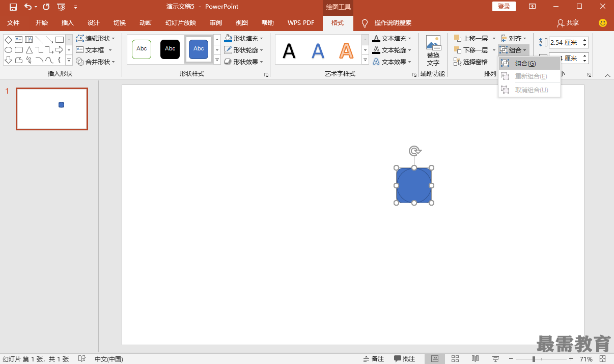Expand the shape styles gallery more arrow
This screenshot has width=614, height=364.
[x=217, y=60]
